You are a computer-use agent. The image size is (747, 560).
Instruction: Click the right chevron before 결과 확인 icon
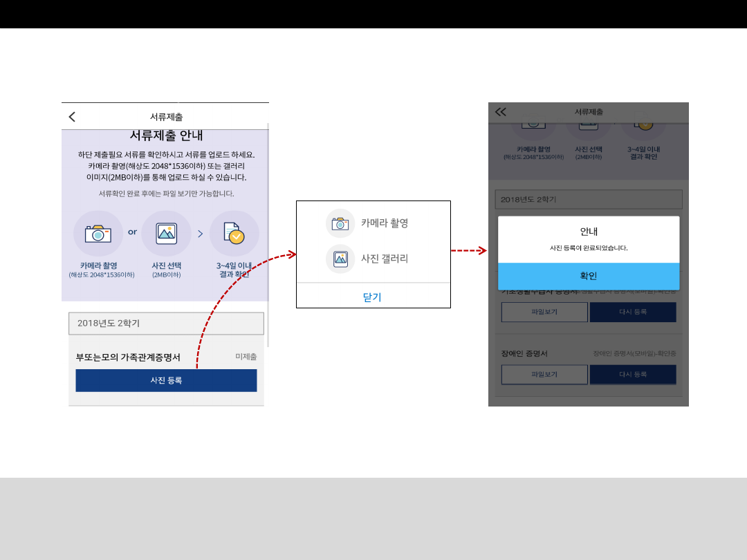coord(201,234)
